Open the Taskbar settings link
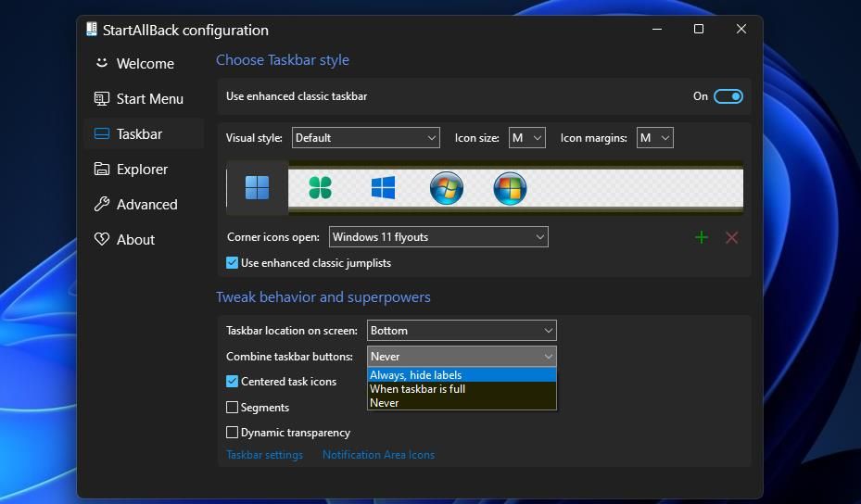The height and width of the screenshot is (504, 861). (x=264, y=455)
